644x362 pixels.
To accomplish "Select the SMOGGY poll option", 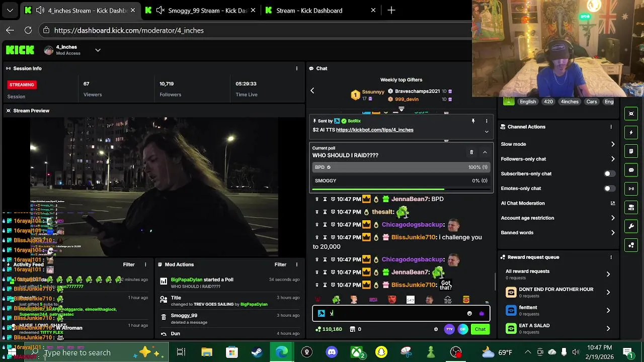I will pyautogui.click(x=401, y=181).
